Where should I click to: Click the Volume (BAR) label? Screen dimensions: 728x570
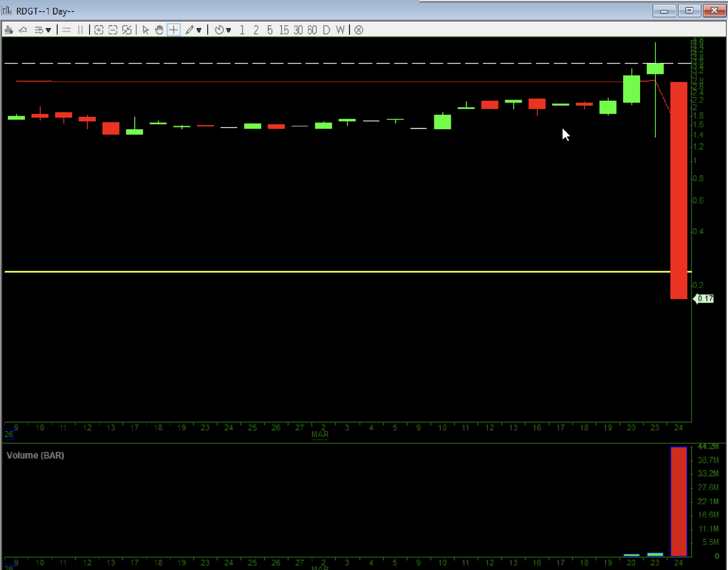[35, 455]
